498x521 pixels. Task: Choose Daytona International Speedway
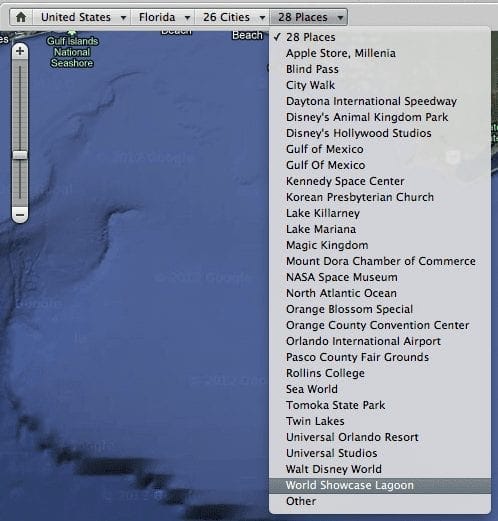(380, 101)
